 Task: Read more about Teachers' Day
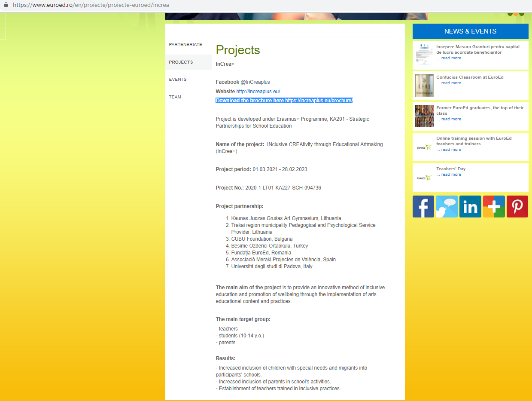(x=451, y=174)
